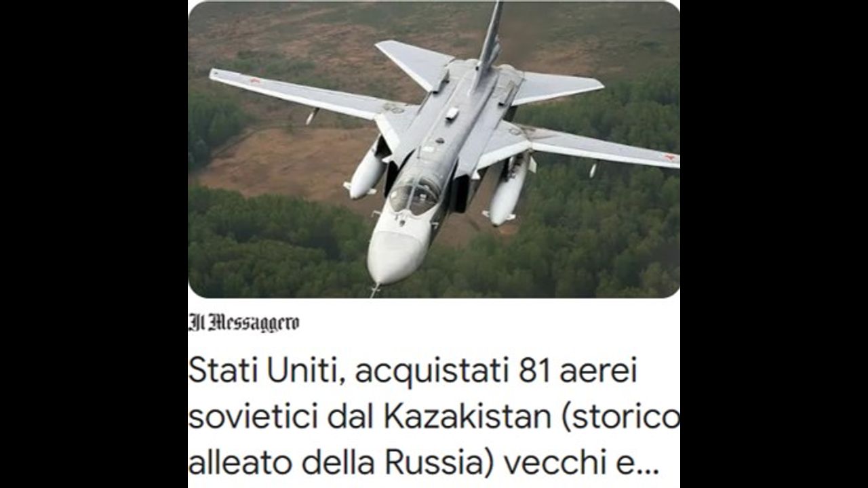The height and width of the screenshot is (488, 868).
Task: Open the headline about 81 Soviet aircraft
Action: click(x=434, y=418)
